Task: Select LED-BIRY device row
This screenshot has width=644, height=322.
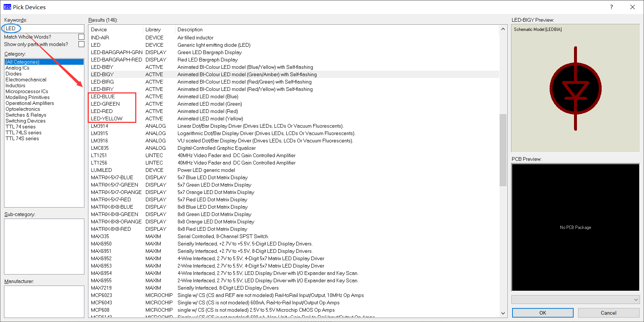Action: (294, 89)
